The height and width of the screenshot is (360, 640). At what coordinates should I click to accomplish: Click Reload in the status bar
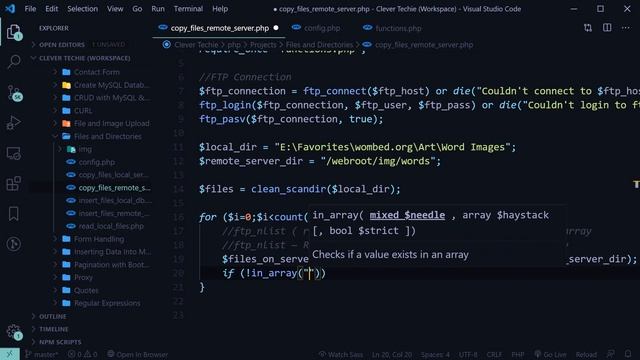(586, 354)
